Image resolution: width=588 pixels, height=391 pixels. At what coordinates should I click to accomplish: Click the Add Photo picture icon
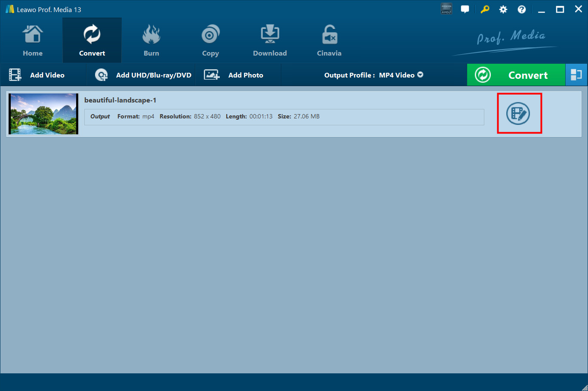(212, 75)
